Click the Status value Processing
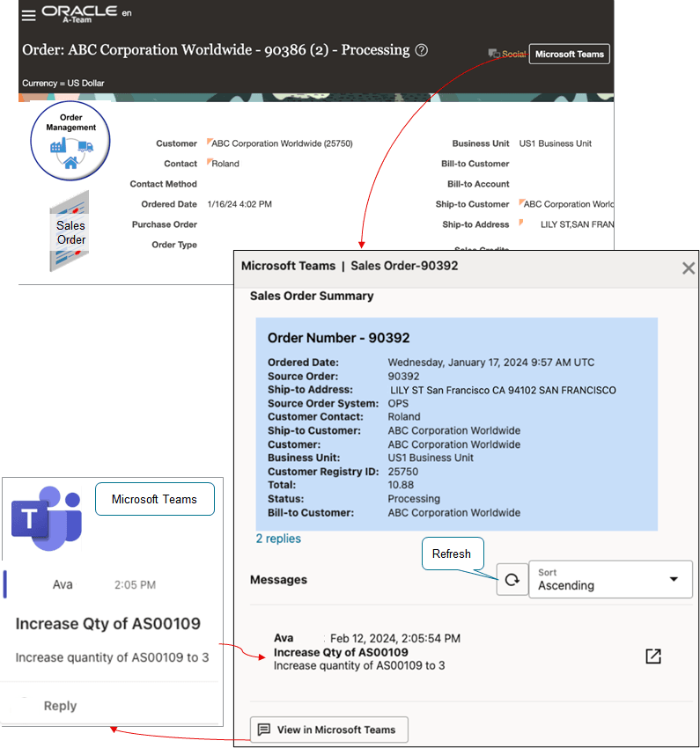700x748 pixels. point(414,499)
